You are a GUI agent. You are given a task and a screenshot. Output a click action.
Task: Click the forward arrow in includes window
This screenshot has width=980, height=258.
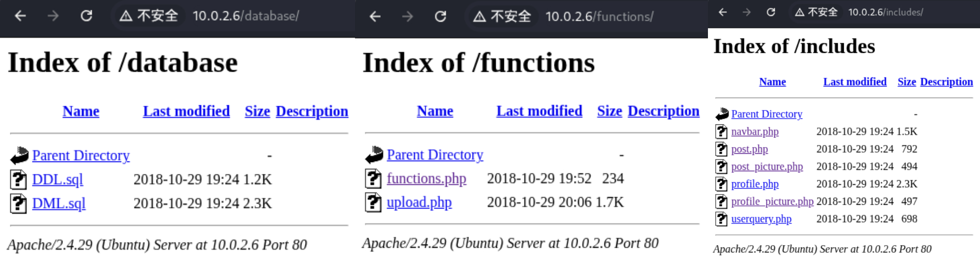coord(747,12)
